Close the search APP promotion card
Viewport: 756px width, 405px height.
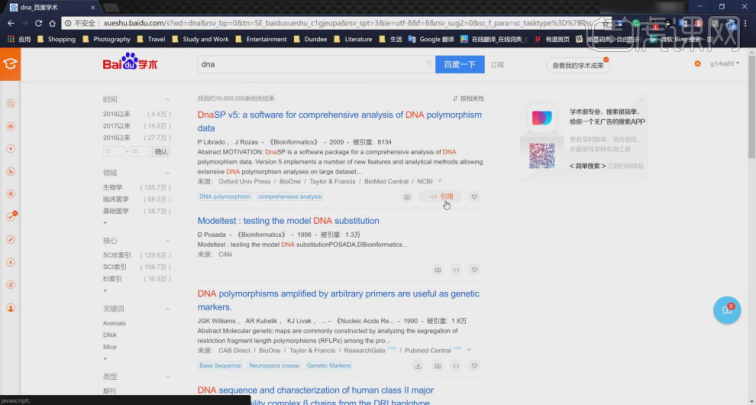click(x=642, y=100)
